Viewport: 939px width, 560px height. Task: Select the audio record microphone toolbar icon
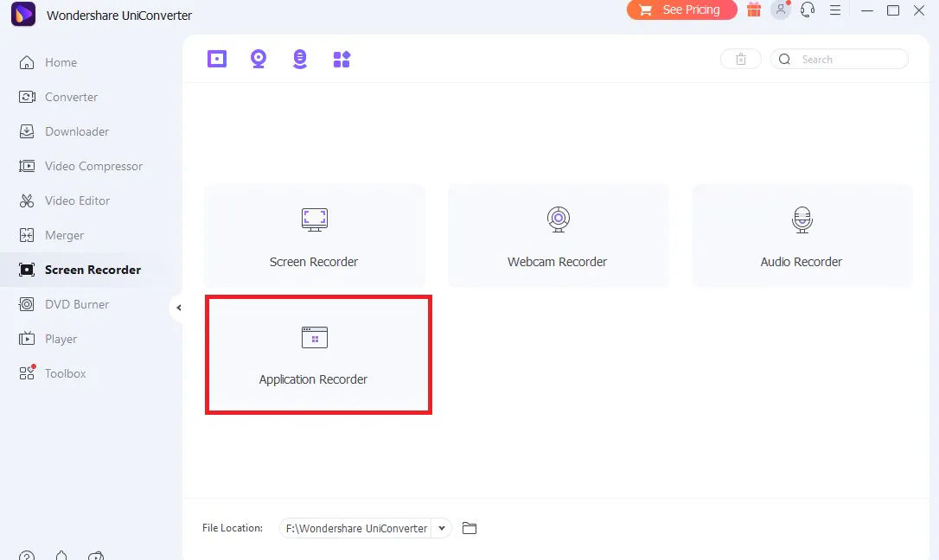pos(300,59)
